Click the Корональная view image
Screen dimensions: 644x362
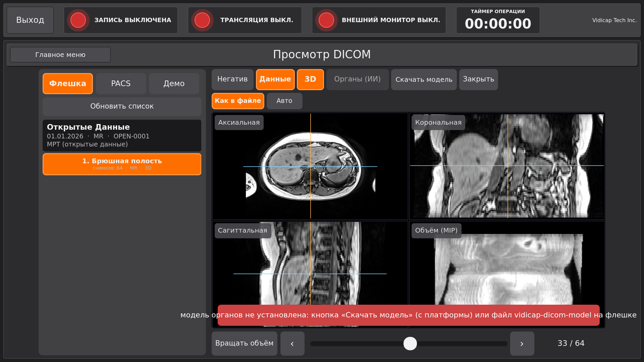(x=507, y=166)
